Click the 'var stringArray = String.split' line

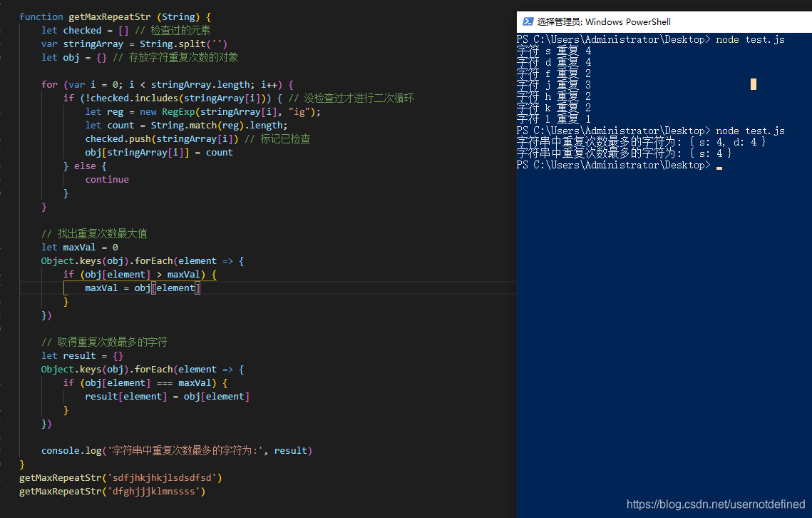point(134,44)
